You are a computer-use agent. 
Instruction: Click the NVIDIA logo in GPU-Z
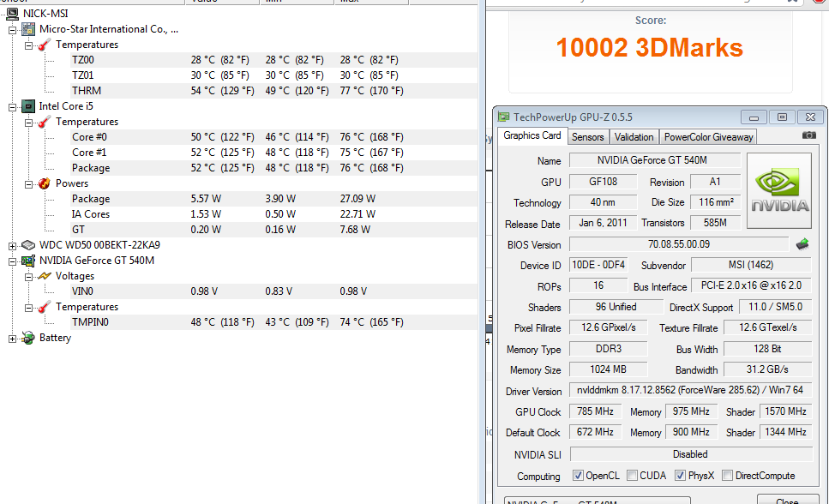(779, 191)
